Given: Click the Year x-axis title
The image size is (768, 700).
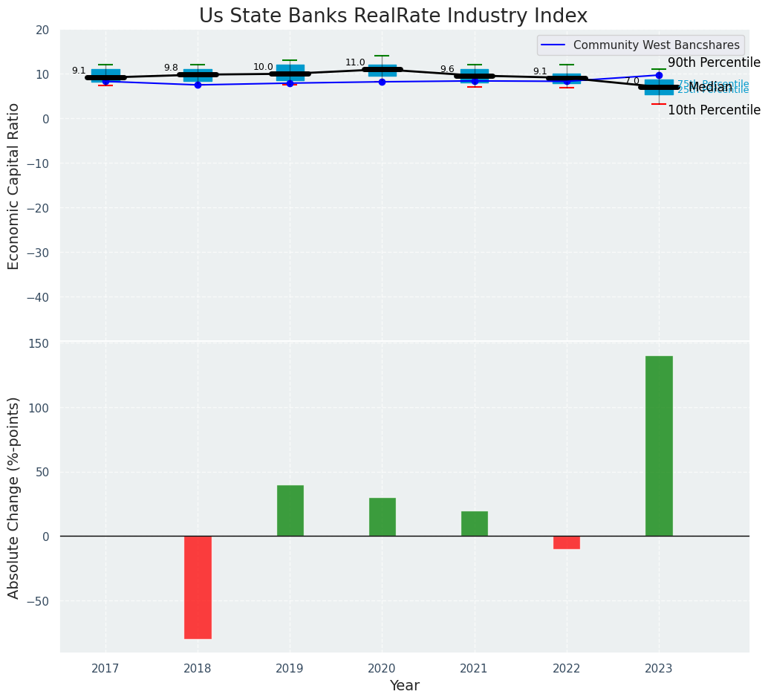Looking at the screenshot, I should 404,686.
